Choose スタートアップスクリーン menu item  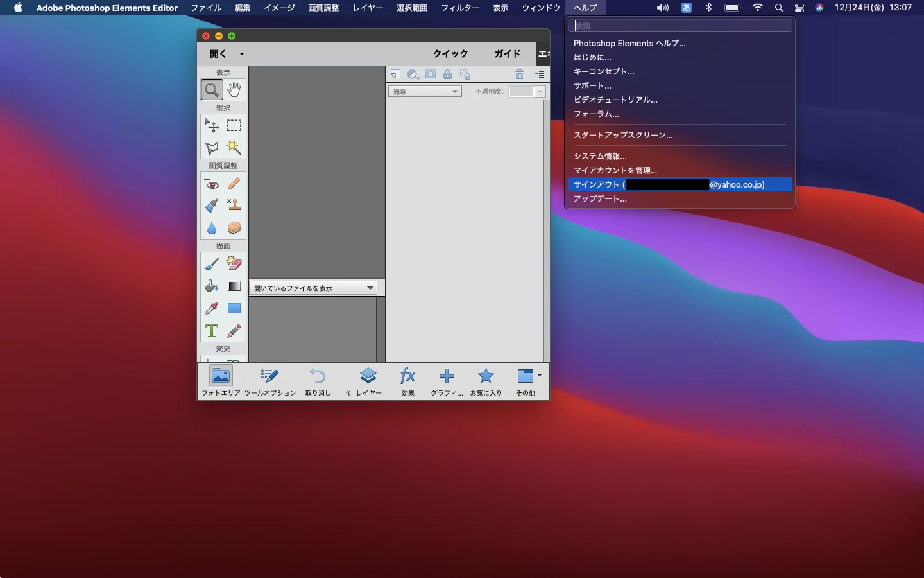680,135
